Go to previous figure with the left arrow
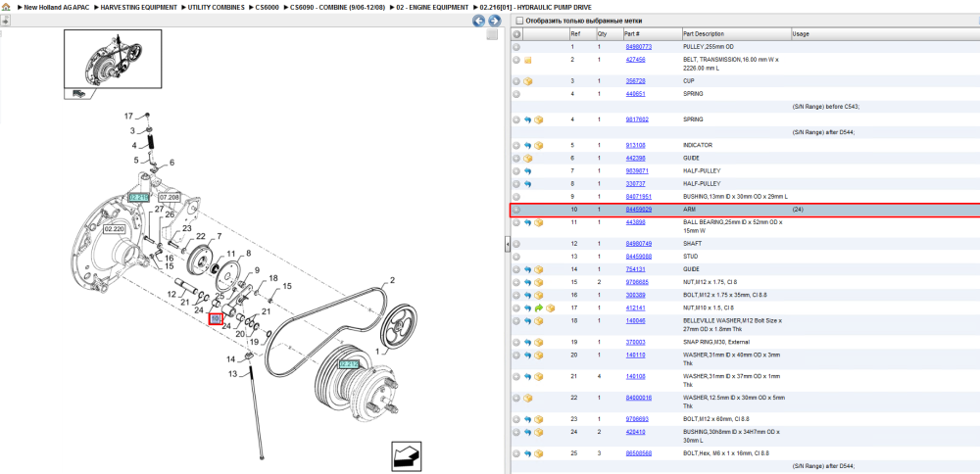The width and height of the screenshot is (980, 474). coord(479,22)
